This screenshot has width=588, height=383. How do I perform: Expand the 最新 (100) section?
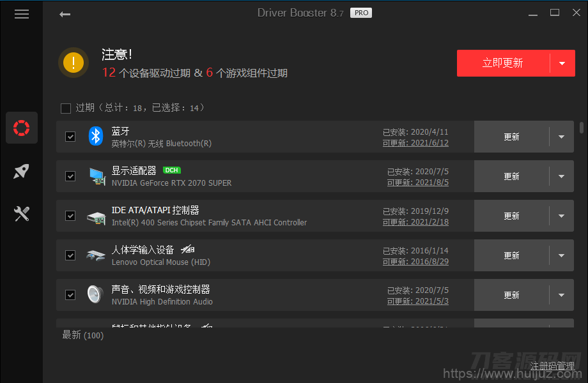(x=83, y=335)
